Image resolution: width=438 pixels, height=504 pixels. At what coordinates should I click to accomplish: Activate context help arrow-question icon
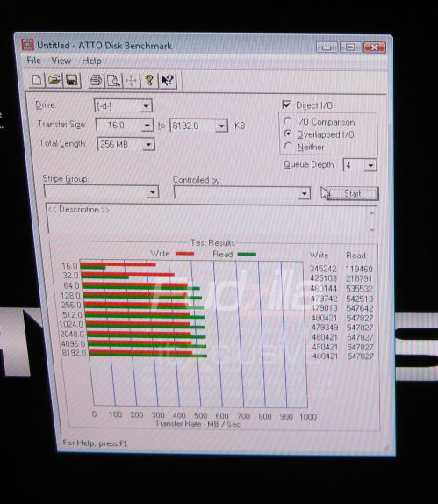pyautogui.click(x=168, y=81)
